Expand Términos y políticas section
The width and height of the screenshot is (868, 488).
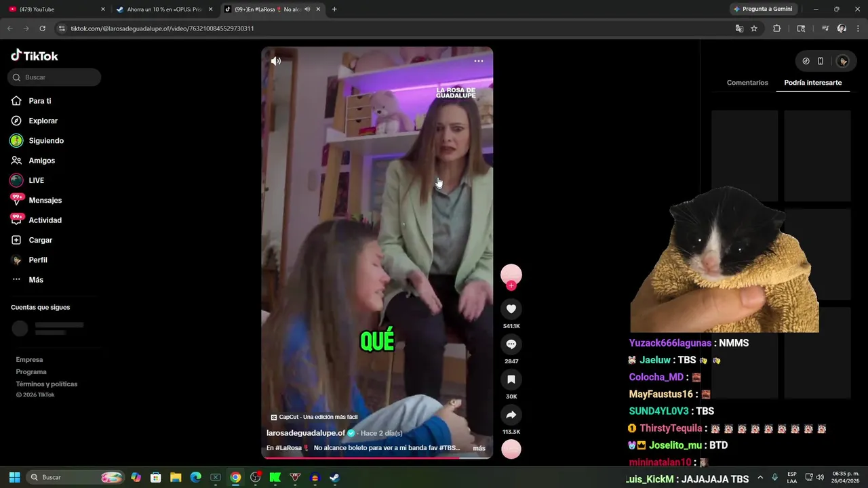coord(47,384)
